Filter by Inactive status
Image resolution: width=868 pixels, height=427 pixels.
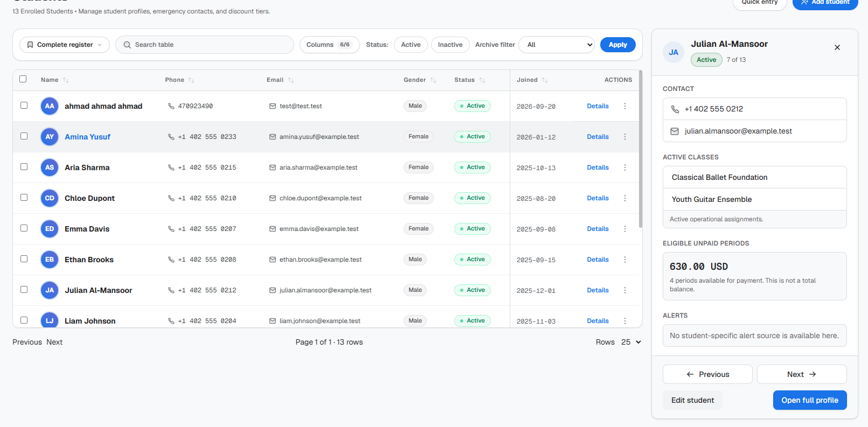(x=450, y=45)
